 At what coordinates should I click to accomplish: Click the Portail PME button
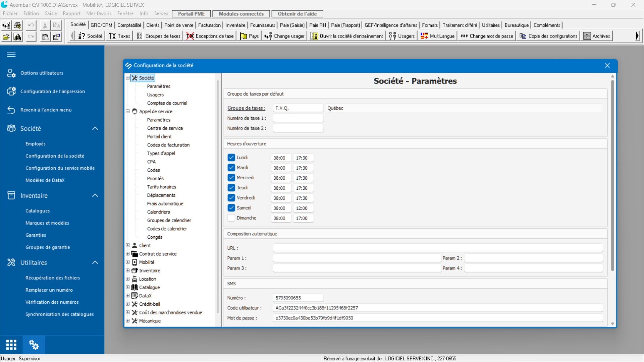tap(191, 14)
